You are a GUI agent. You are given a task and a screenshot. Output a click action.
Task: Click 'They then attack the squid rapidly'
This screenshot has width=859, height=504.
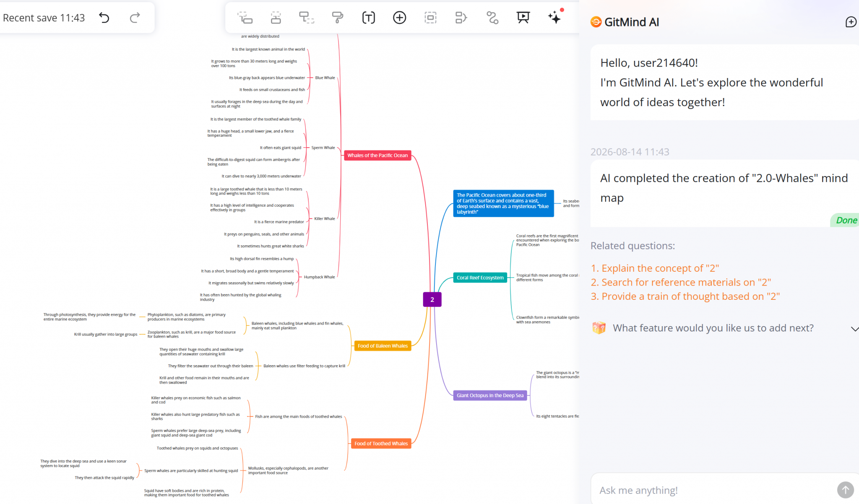tap(104, 478)
